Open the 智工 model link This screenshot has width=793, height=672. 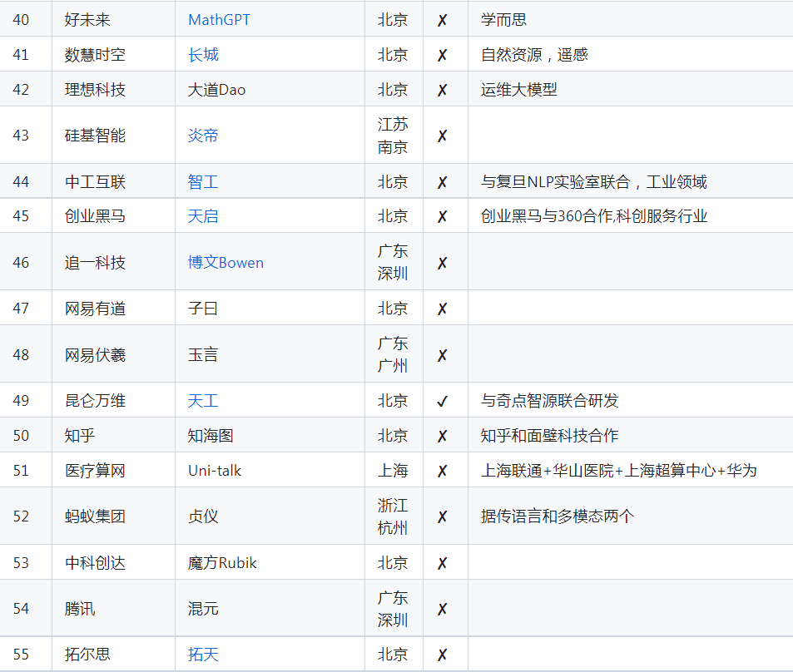[203, 182]
